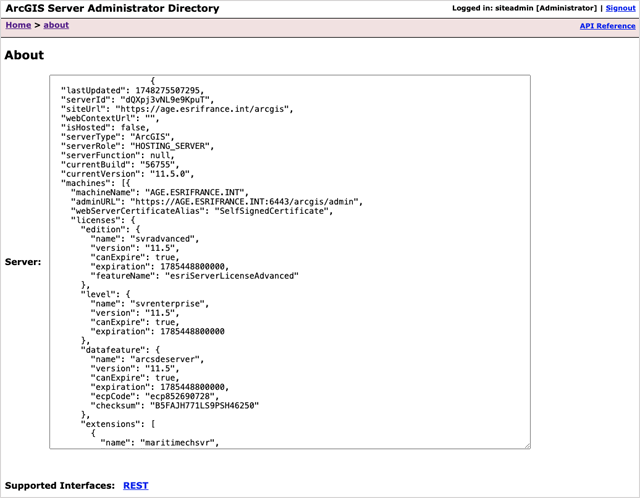Open the API Reference link

(607, 26)
